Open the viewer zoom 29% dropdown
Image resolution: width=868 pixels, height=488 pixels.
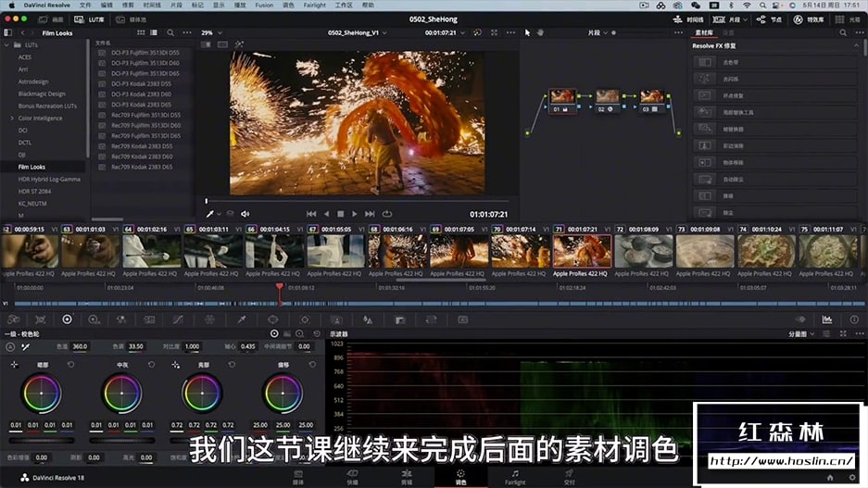coord(211,32)
